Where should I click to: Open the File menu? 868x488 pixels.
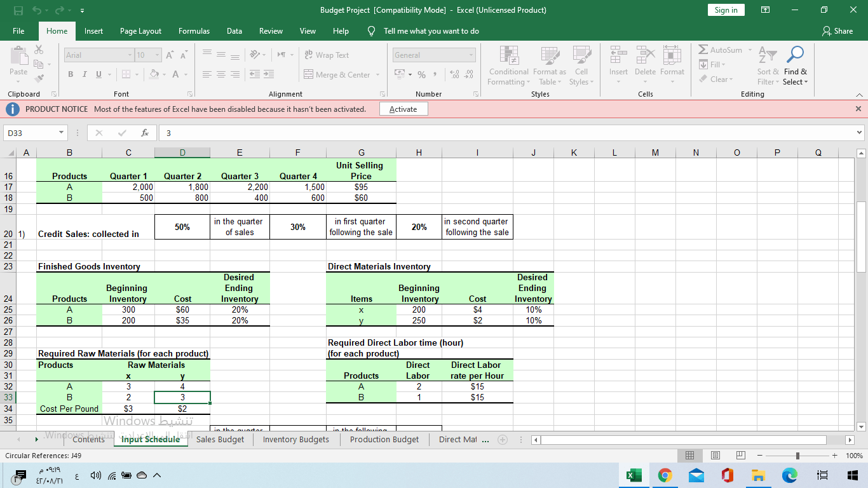18,31
